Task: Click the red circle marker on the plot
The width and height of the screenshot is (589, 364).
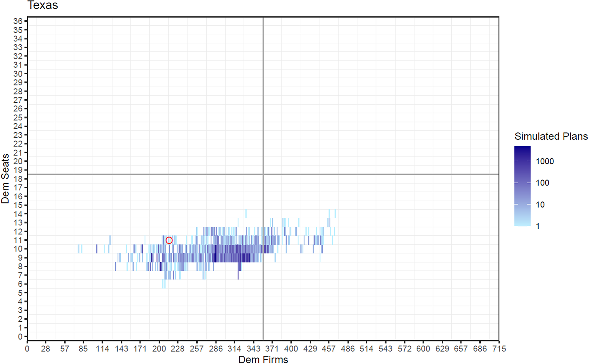Action: tap(169, 240)
